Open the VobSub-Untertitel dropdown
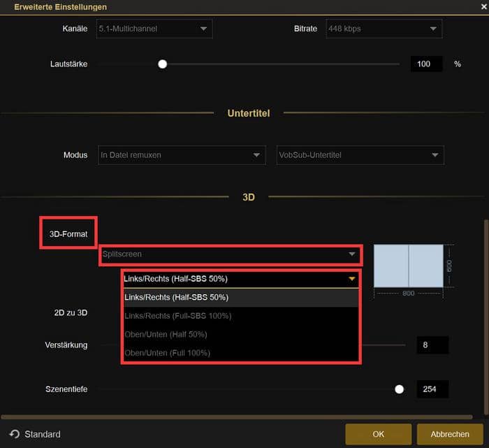The image size is (489, 448). point(360,155)
